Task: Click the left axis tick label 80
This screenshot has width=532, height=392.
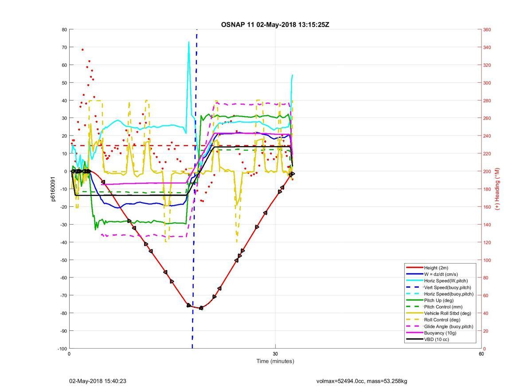Action: (x=64, y=30)
